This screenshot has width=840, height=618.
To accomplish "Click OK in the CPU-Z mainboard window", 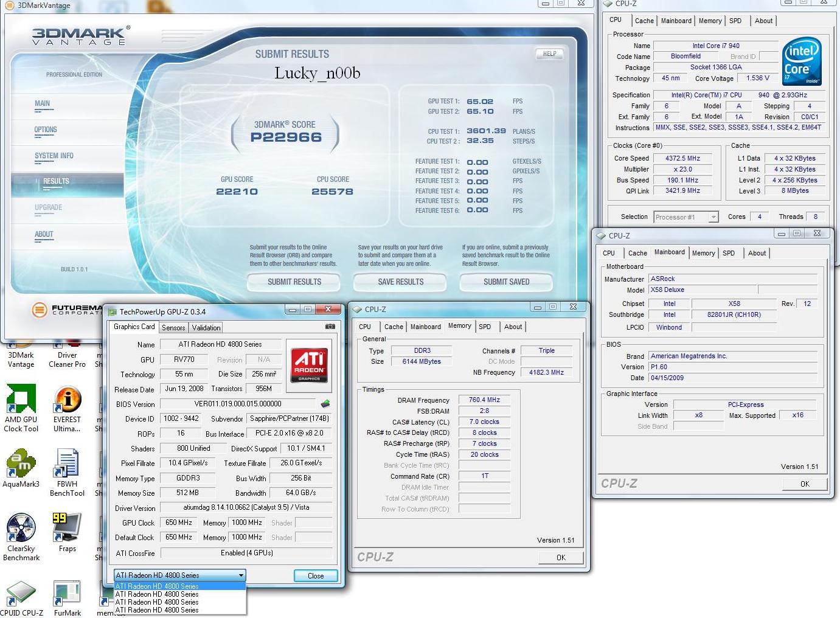I will (804, 484).
